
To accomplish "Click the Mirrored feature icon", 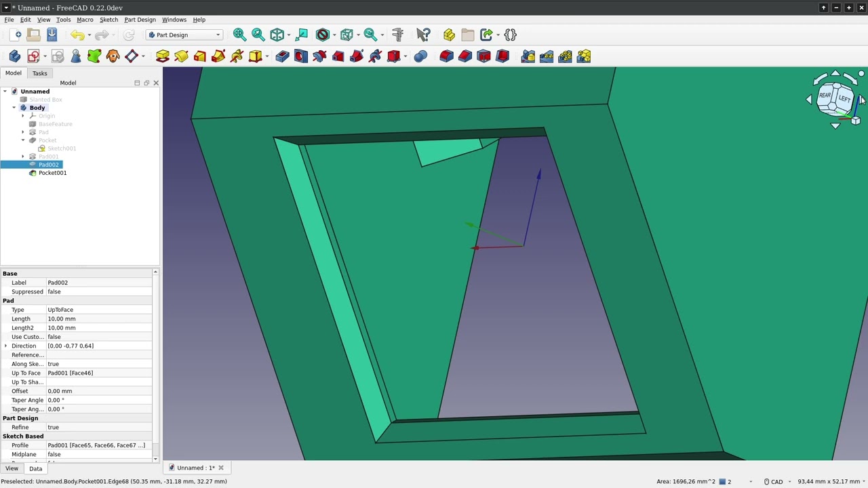I will coord(528,56).
